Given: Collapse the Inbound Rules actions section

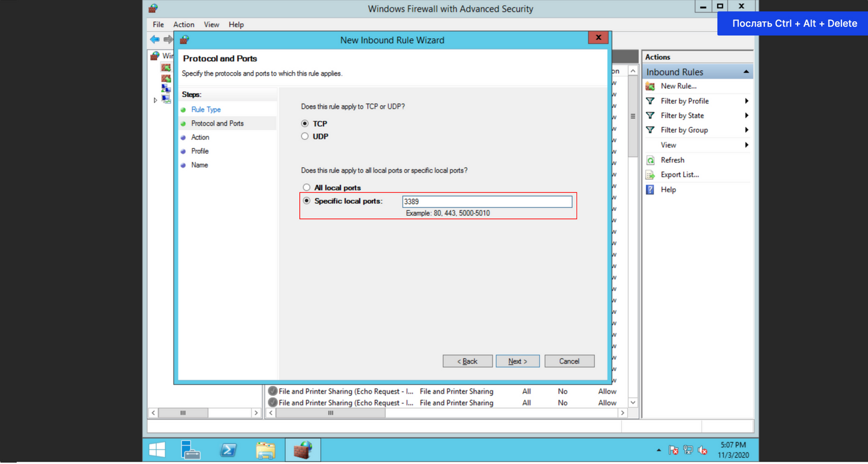Looking at the screenshot, I should point(746,72).
